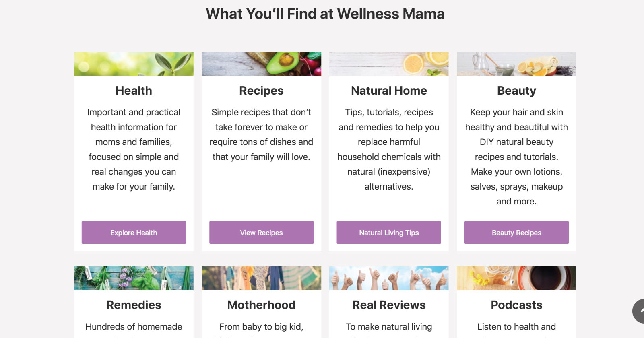Click the Health card heading
The height and width of the screenshot is (338, 644).
click(134, 91)
